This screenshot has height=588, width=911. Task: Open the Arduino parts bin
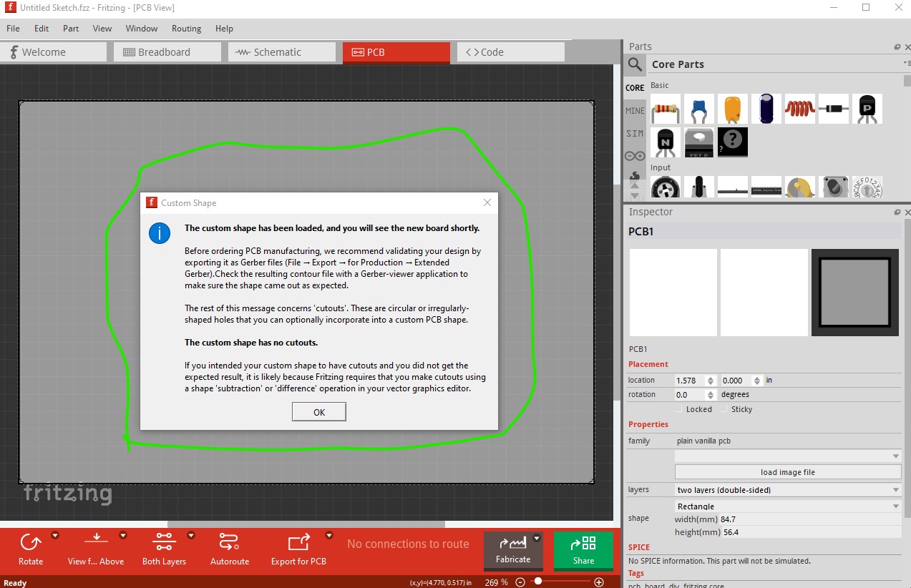tap(635, 155)
